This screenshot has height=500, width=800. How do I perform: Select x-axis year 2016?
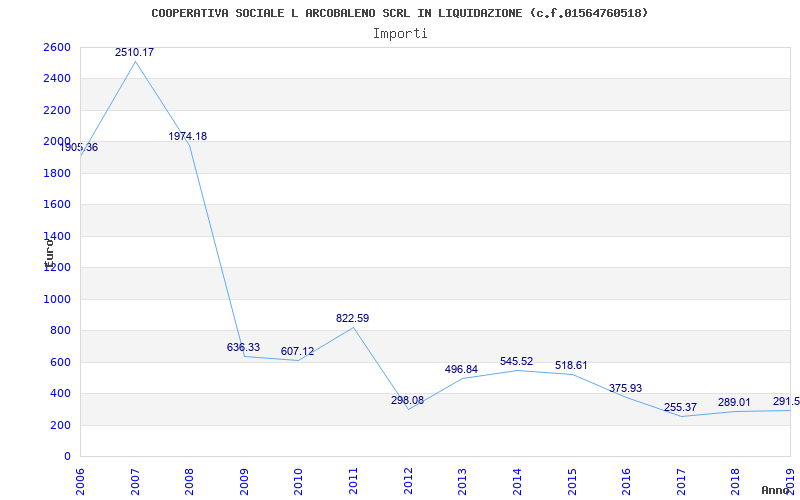tap(626, 482)
